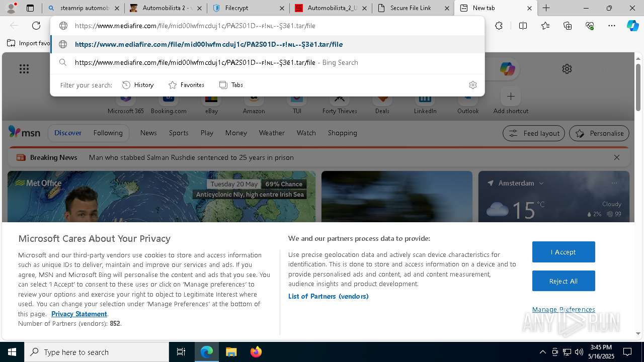Open Microsoft Edge from taskbar
The image size is (644, 362).
point(207,352)
